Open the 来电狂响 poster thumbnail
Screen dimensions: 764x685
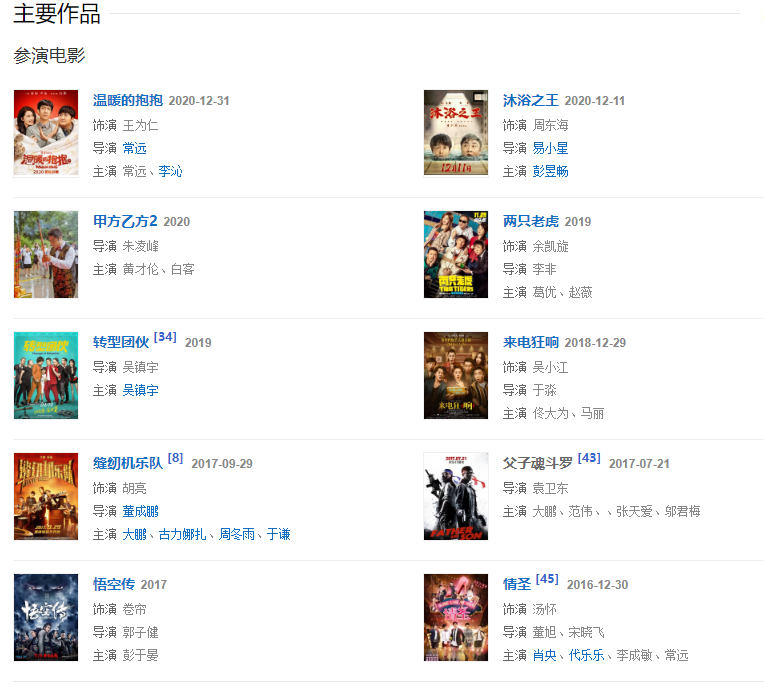(x=456, y=375)
